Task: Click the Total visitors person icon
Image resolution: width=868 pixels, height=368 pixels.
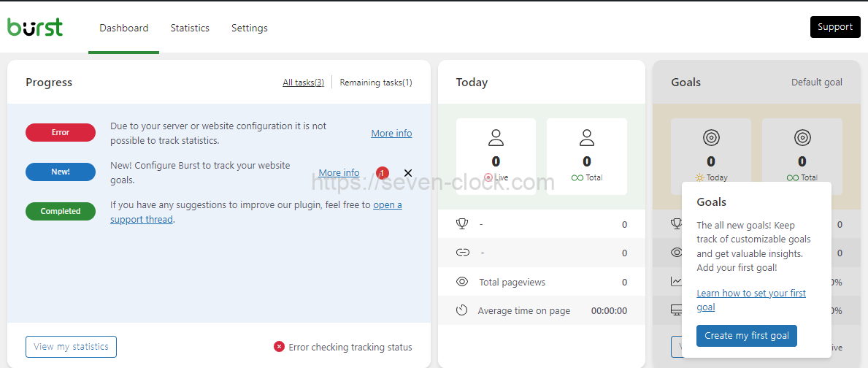Action: click(x=586, y=137)
